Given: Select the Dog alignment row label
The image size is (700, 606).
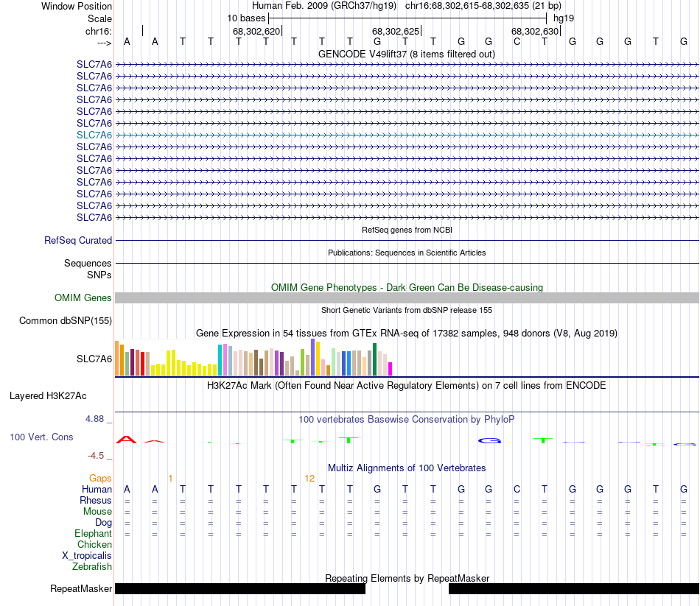Looking at the screenshot, I should pyautogui.click(x=103, y=523).
